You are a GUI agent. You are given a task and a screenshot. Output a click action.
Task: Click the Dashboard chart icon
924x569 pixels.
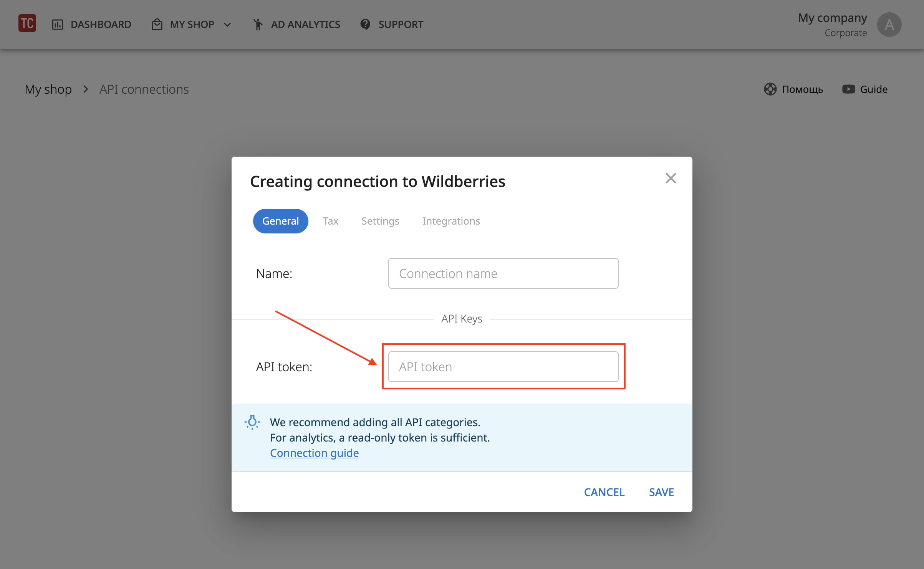58,25
